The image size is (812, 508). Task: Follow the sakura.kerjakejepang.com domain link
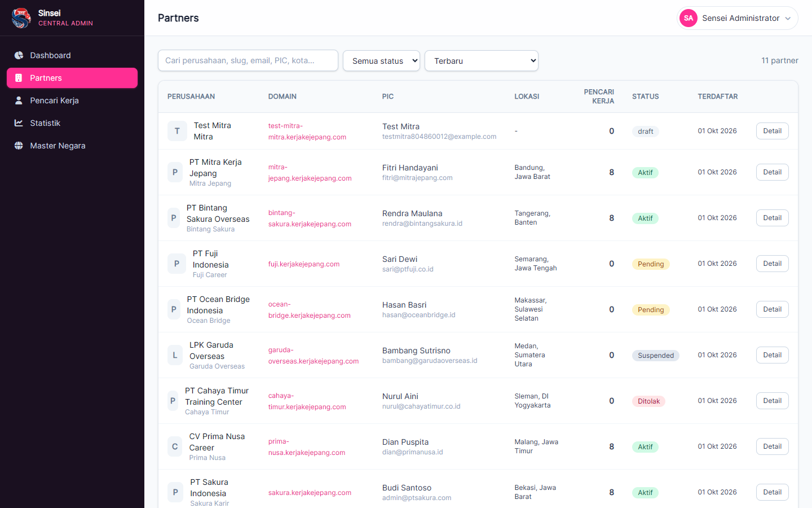(x=310, y=493)
